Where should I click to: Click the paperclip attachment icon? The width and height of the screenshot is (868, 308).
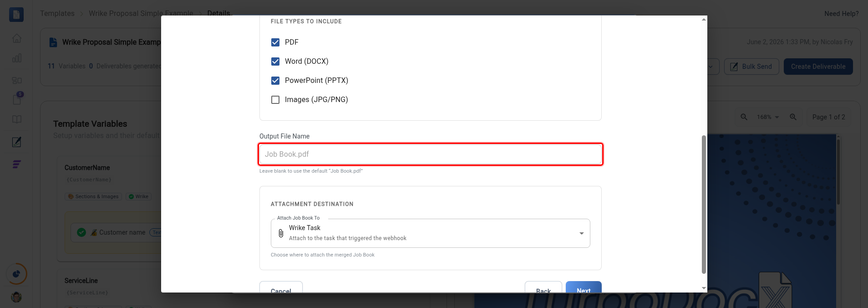281,233
